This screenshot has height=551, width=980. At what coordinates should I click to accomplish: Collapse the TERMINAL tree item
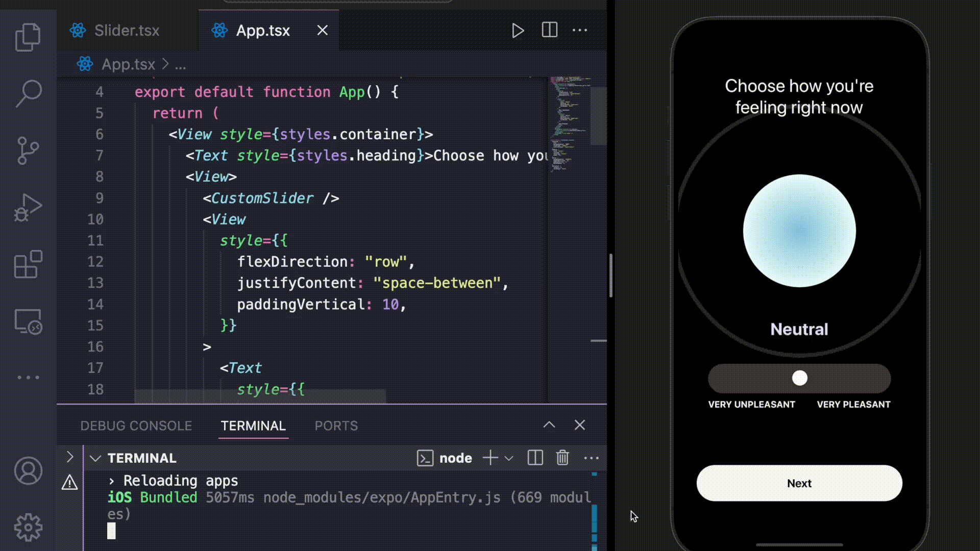(x=94, y=458)
